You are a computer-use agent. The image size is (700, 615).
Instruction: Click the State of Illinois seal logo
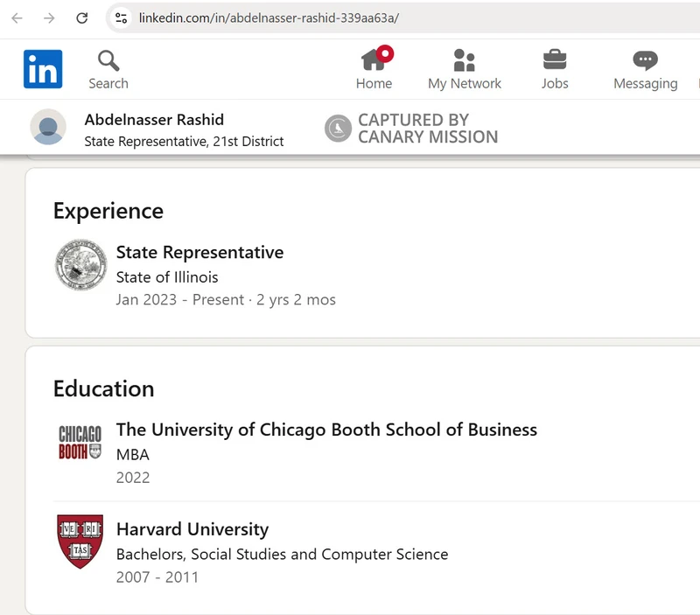point(80,265)
